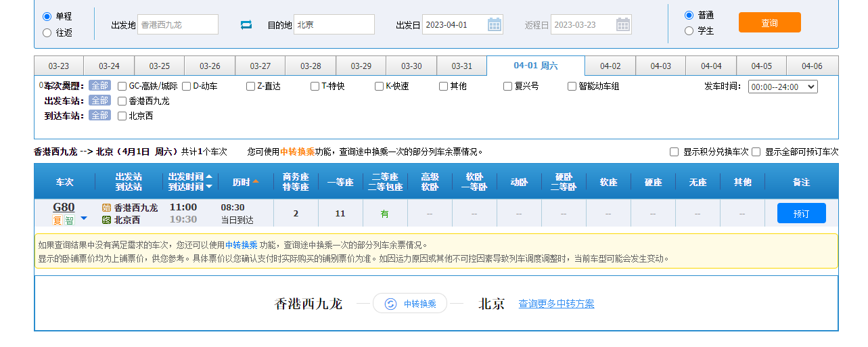Click the Fuxing 复 badge under G80

click(58, 221)
